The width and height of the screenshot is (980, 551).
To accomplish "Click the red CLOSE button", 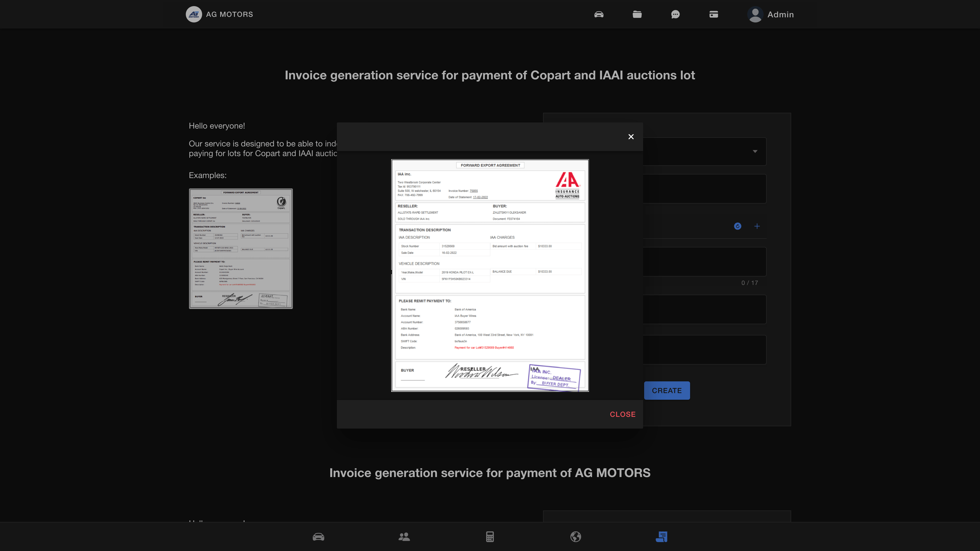I will 622,414.
